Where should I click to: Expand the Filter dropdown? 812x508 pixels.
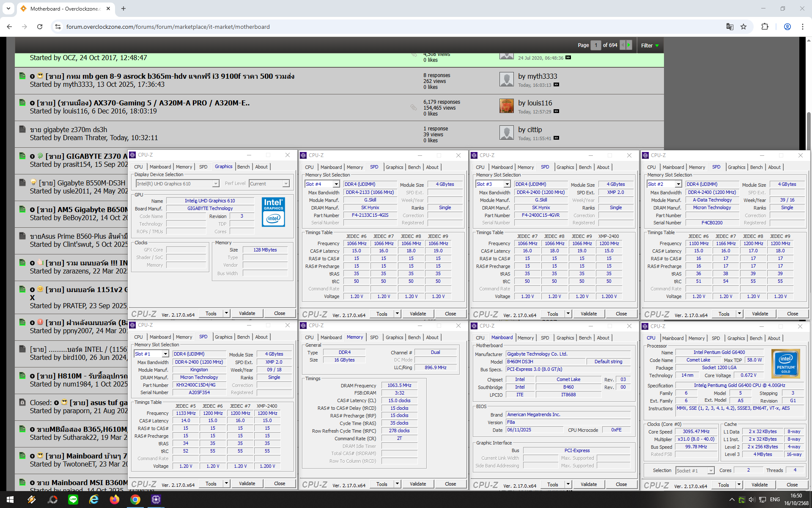point(650,45)
